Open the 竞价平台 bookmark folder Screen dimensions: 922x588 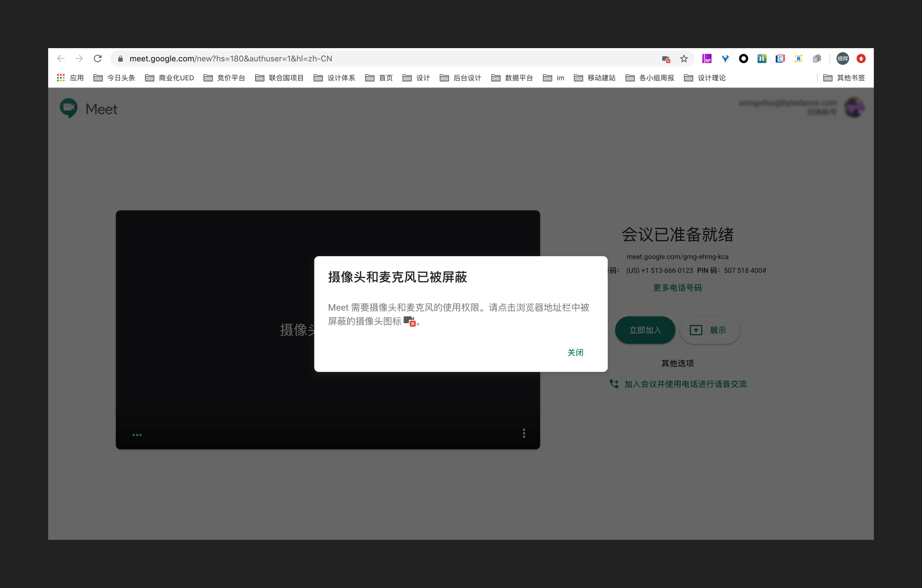(224, 78)
